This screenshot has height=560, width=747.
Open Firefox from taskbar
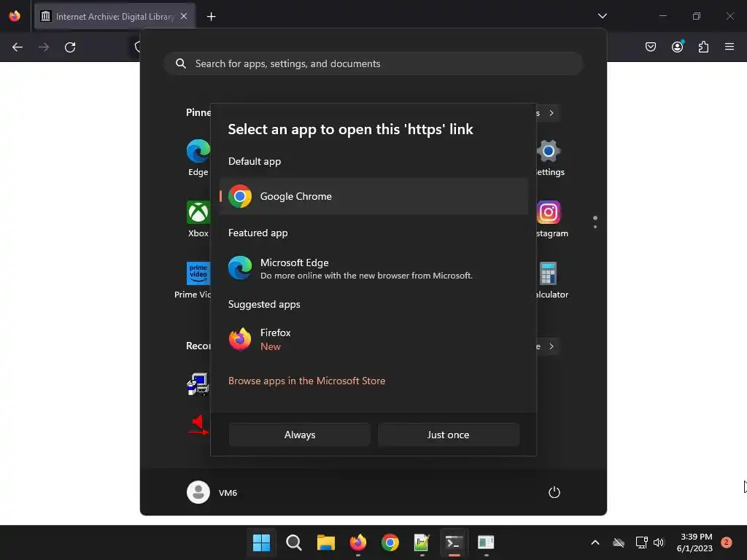click(x=357, y=542)
